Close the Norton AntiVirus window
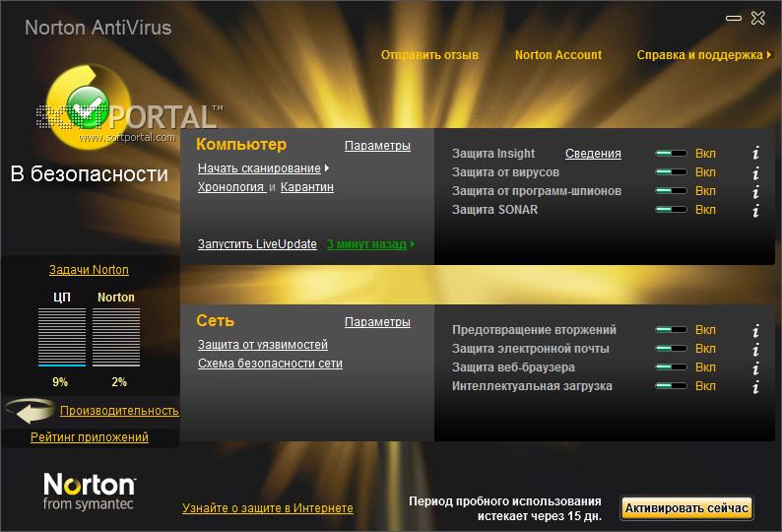The image size is (782, 532). click(758, 19)
